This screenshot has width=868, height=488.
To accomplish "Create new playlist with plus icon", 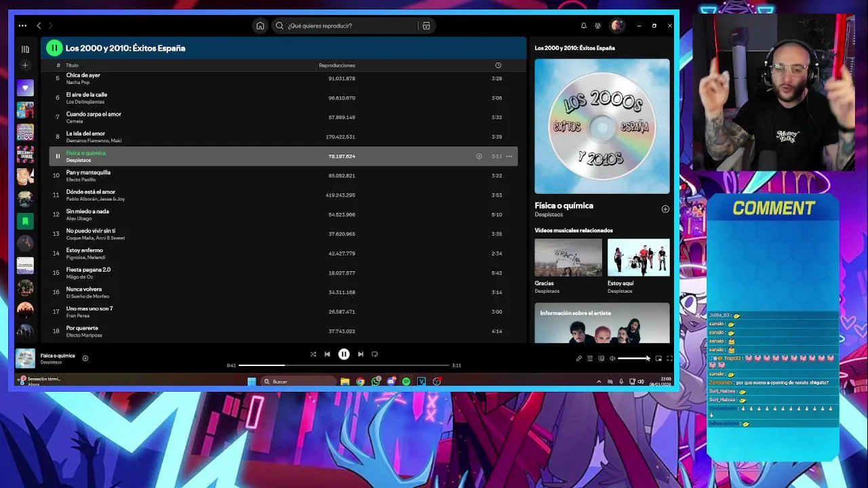I will [x=25, y=65].
